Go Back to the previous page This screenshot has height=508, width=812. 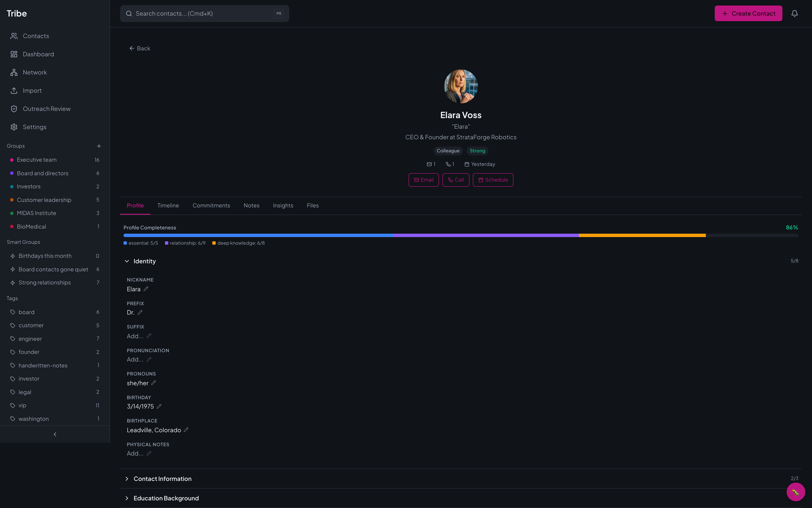[140, 49]
